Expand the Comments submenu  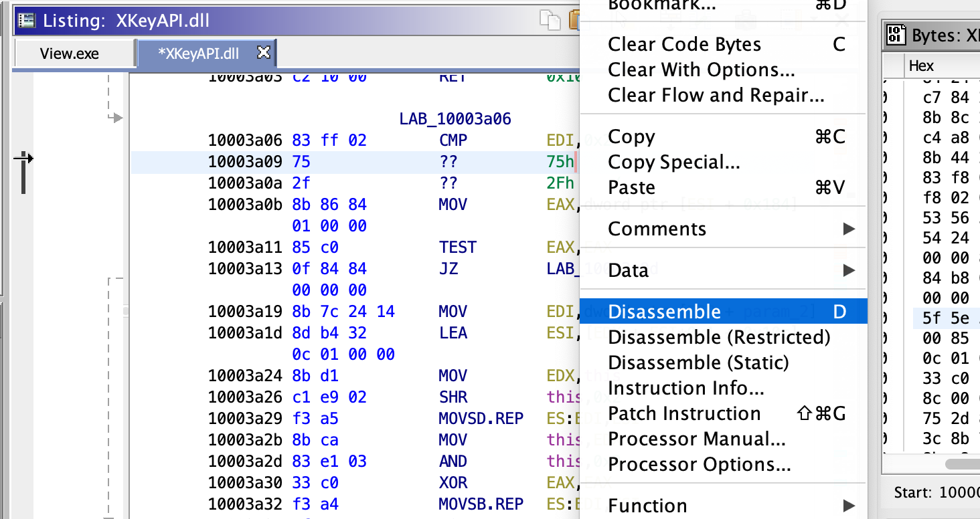657,229
